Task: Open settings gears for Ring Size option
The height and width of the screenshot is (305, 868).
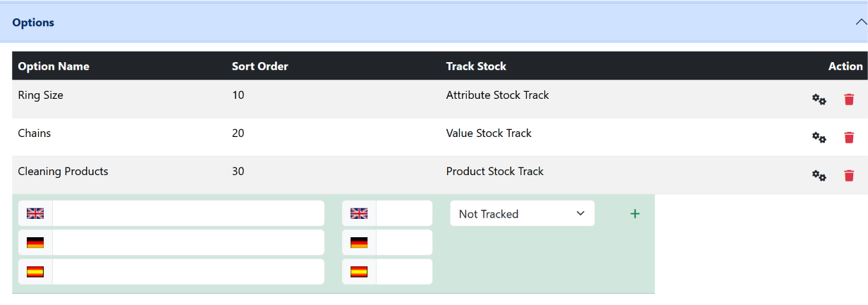Action: pos(819,100)
